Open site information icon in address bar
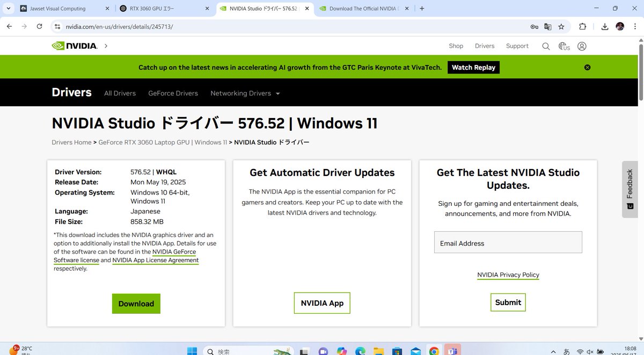 coord(58,26)
